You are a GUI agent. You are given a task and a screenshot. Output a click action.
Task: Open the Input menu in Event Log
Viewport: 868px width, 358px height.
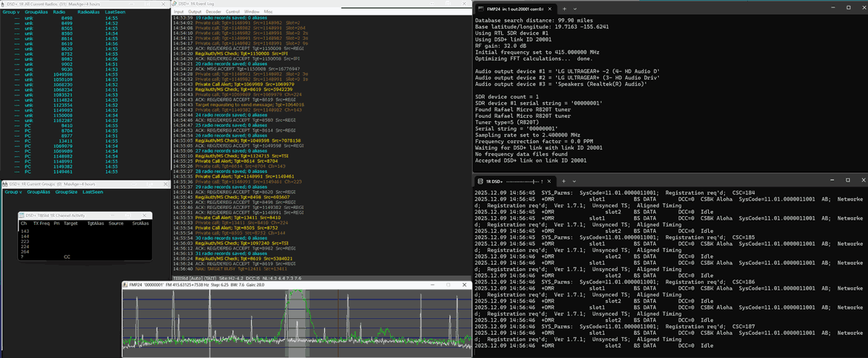tap(178, 12)
